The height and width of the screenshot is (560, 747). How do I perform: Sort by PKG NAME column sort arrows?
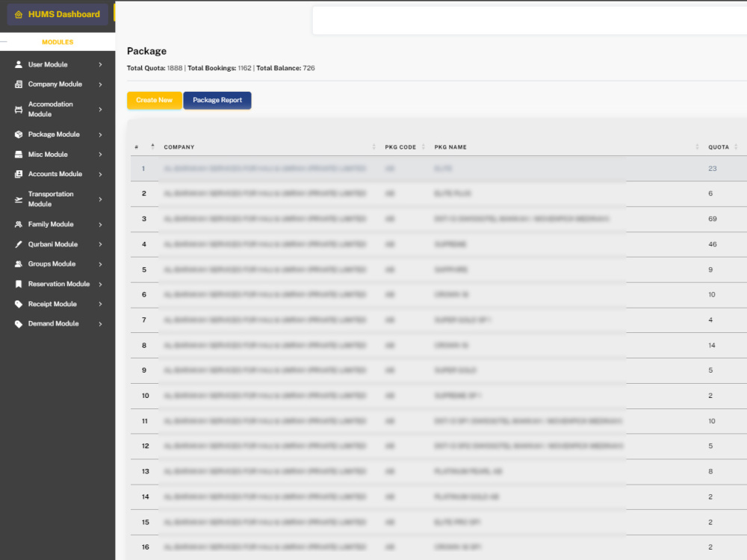tap(697, 146)
